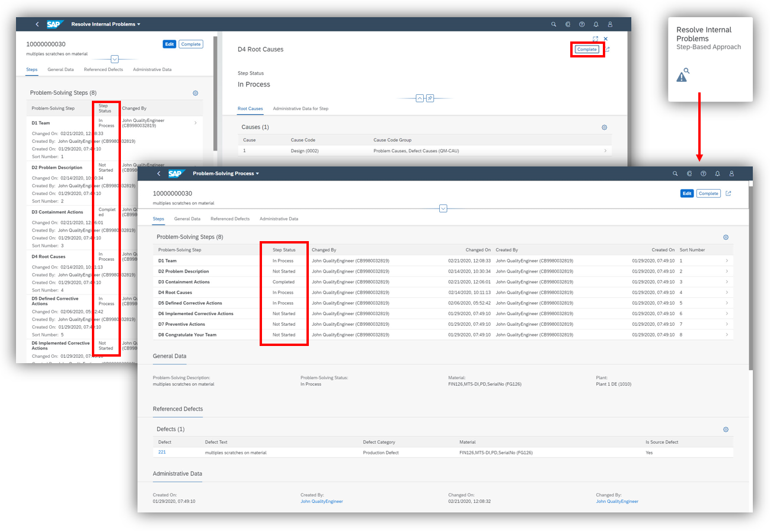Expand header under 10000000030 in back window
Viewport: 770px width, 532px height.
(115, 59)
